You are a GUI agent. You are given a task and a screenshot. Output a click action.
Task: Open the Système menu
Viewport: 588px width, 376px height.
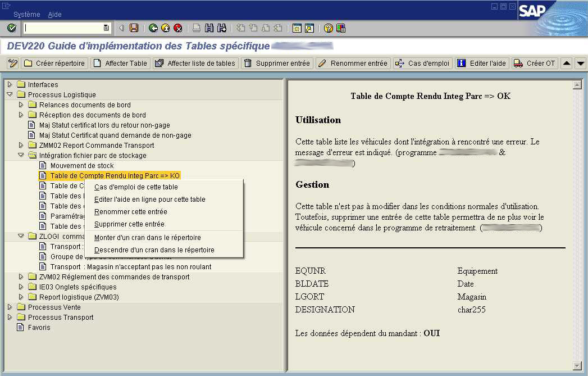point(26,15)
